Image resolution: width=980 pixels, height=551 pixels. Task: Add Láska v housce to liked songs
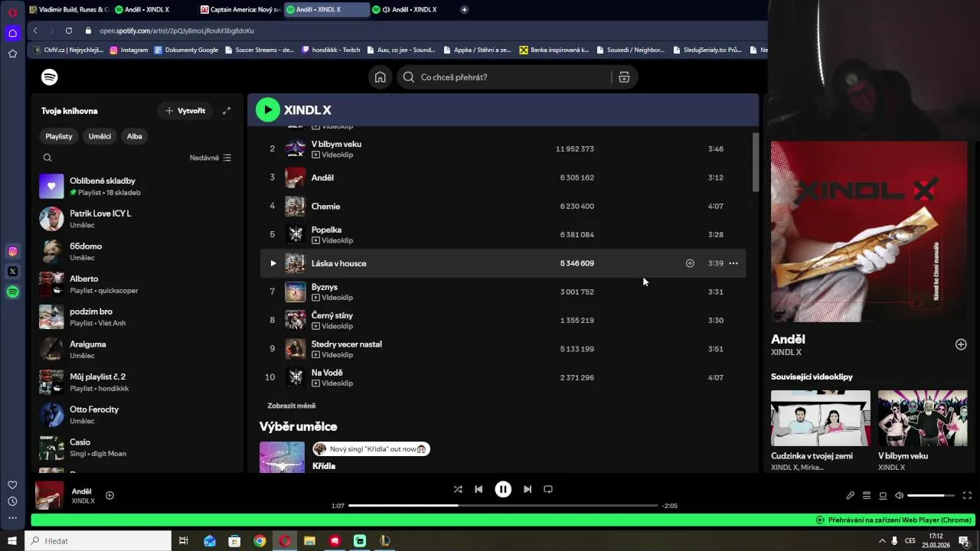pos(690,263)
